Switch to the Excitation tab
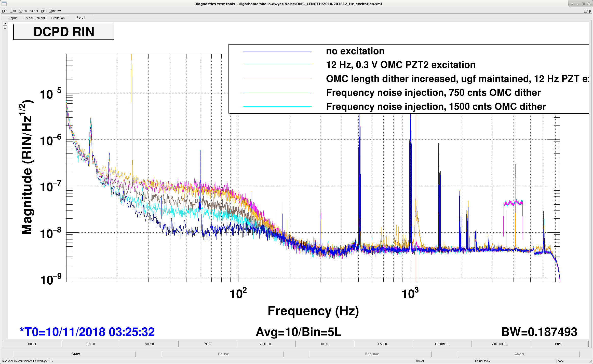593x364 pixels. pyautogui.click(x=58, y=18)
